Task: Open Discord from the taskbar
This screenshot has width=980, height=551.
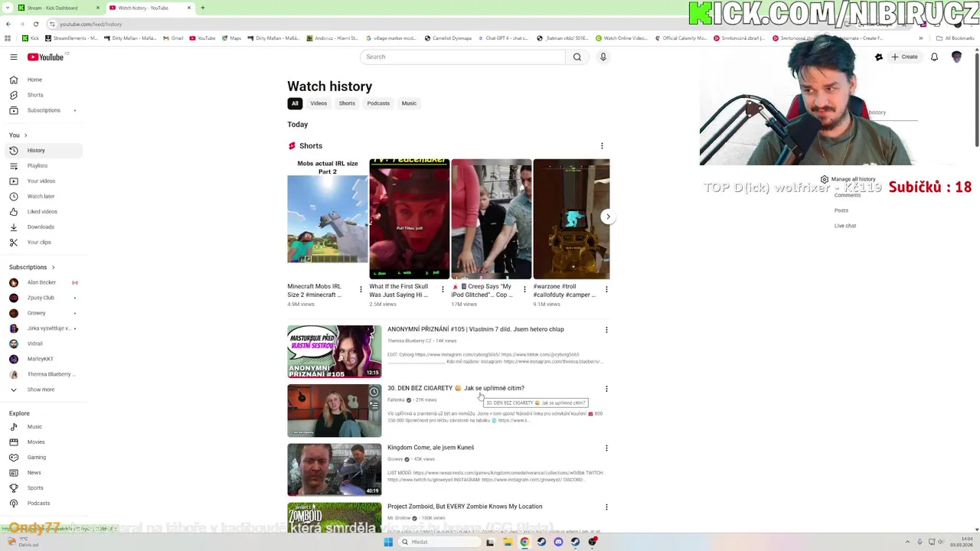Action: pyautogui.click(x=558, y=542)
